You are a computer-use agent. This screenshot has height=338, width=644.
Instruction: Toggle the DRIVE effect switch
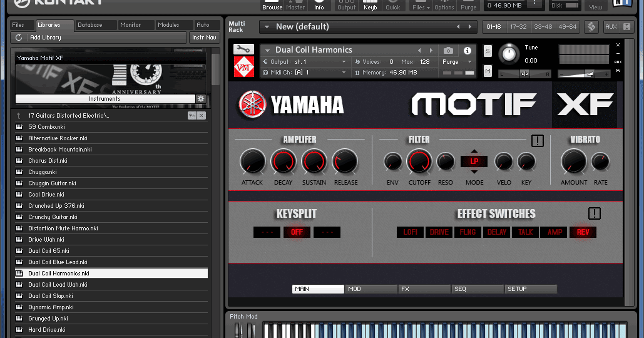point(439,232)
